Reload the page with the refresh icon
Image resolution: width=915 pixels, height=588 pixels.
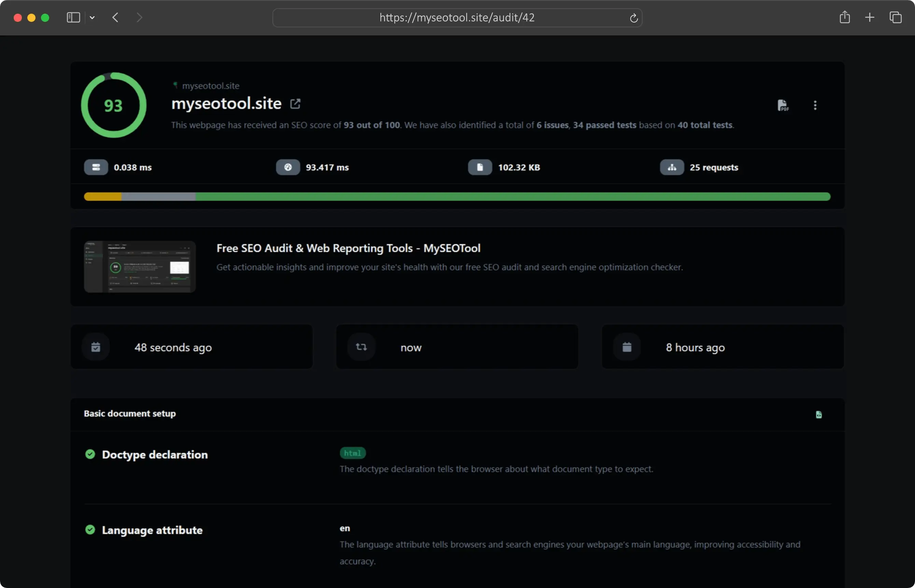634,18
